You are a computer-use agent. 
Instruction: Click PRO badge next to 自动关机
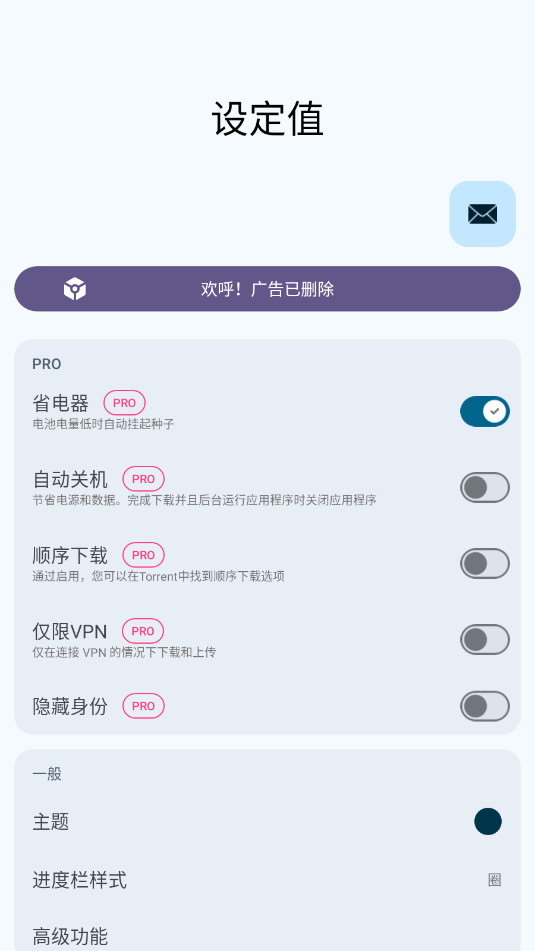pyautogui.click(x=144, y=479)
